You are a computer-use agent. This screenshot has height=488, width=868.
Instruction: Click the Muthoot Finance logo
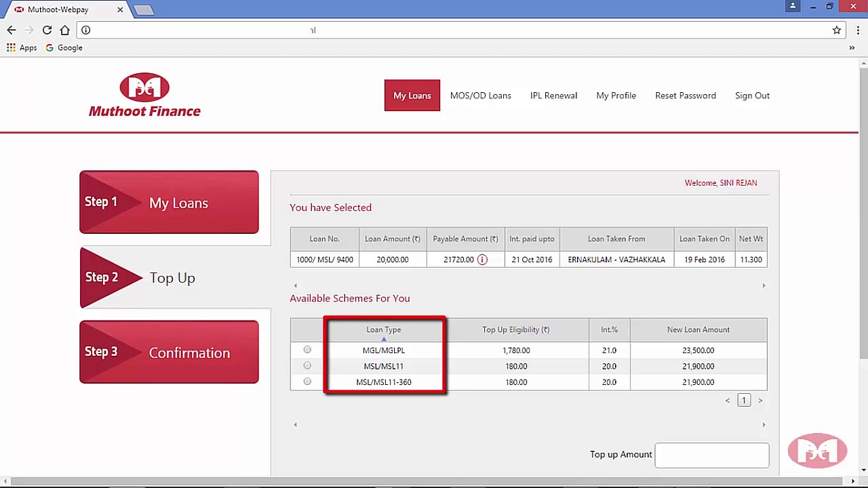tap(144, 95)
